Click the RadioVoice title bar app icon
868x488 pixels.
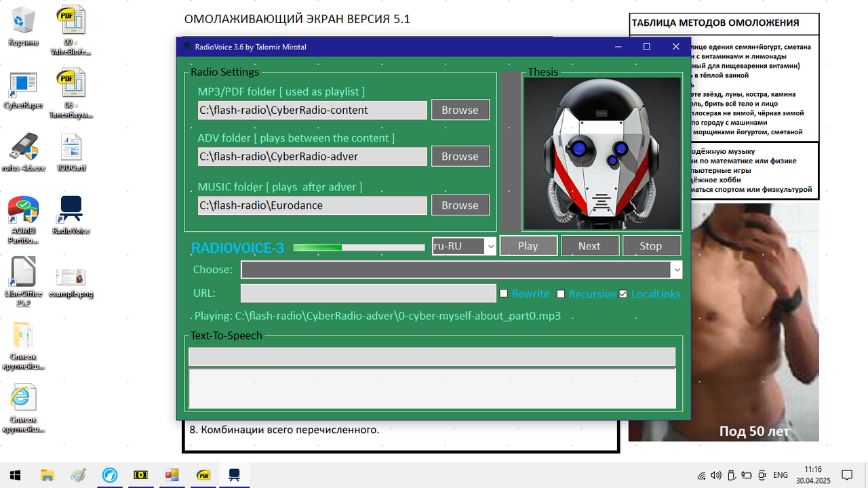[x=186, y=47]
